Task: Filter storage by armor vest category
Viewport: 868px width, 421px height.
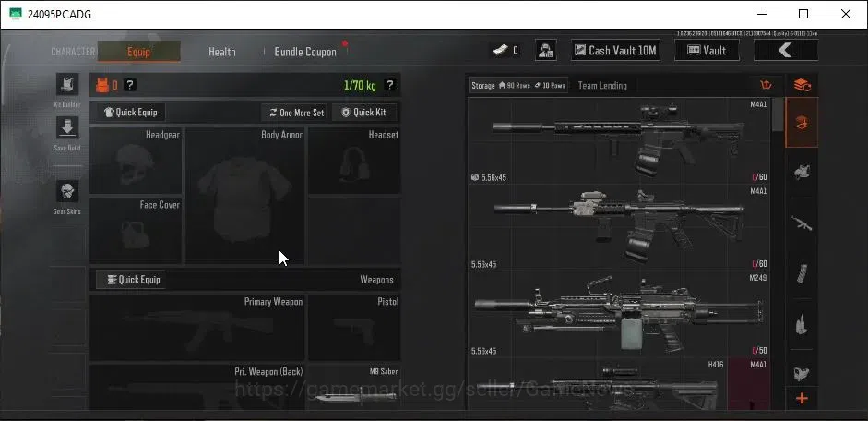Action: point(803,173)
